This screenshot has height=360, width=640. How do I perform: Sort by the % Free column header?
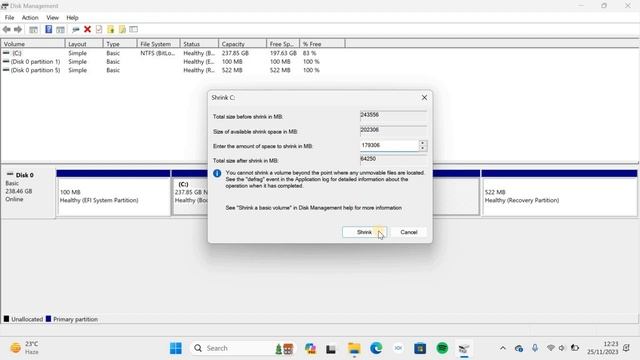322,44
